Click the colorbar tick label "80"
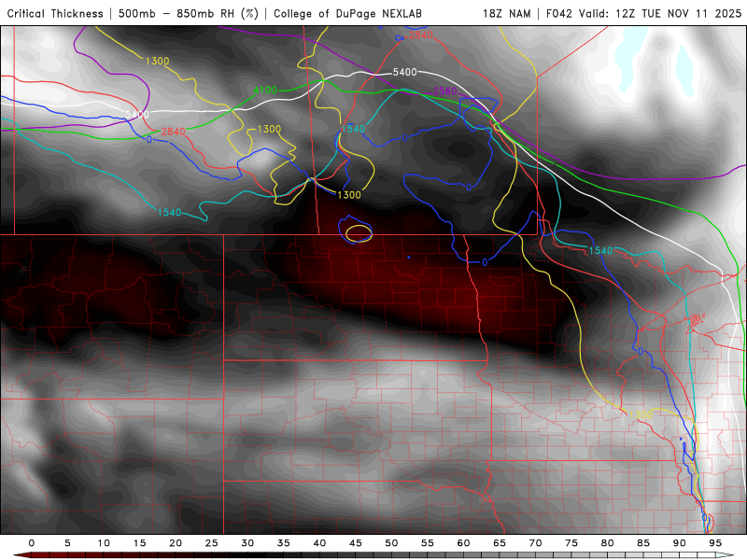747x560 pixels. coord(608,543)
